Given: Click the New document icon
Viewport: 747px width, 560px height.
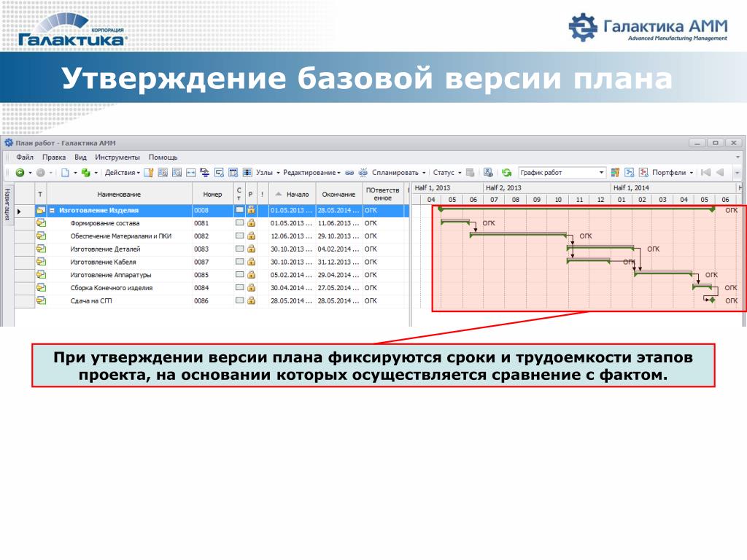Looking at the screenshot, I should [x=65, y=172].
